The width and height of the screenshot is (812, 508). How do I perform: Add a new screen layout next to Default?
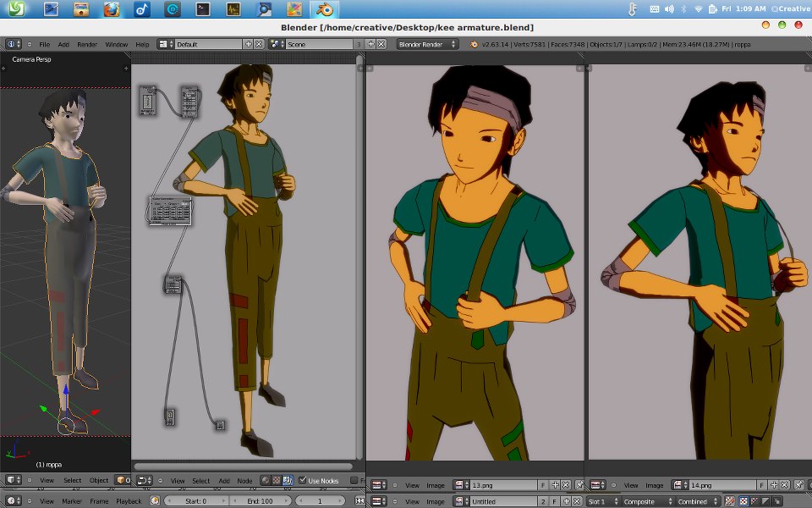pyautogui.click(x=249, y=44)
